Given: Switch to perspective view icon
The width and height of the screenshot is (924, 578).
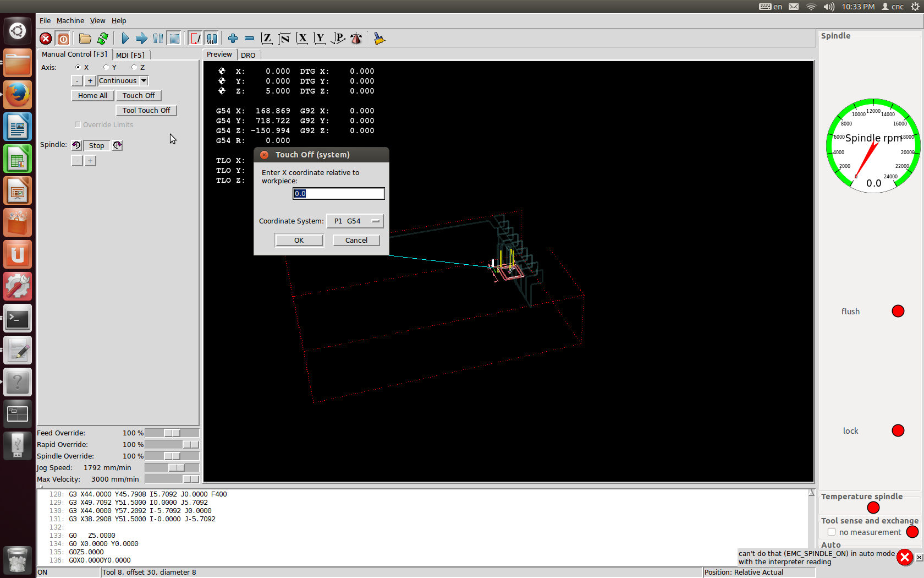Looking at the screenshot, I should (x=338, y=39).
